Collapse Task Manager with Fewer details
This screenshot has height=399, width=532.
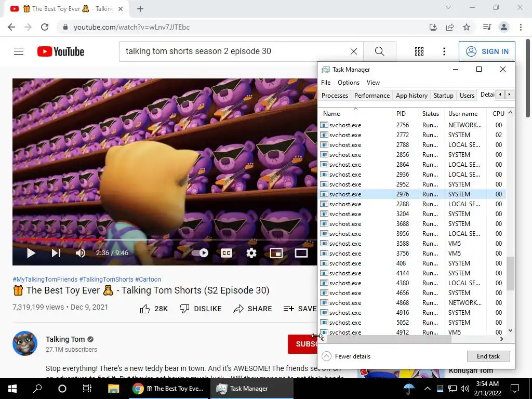[346, 356]
